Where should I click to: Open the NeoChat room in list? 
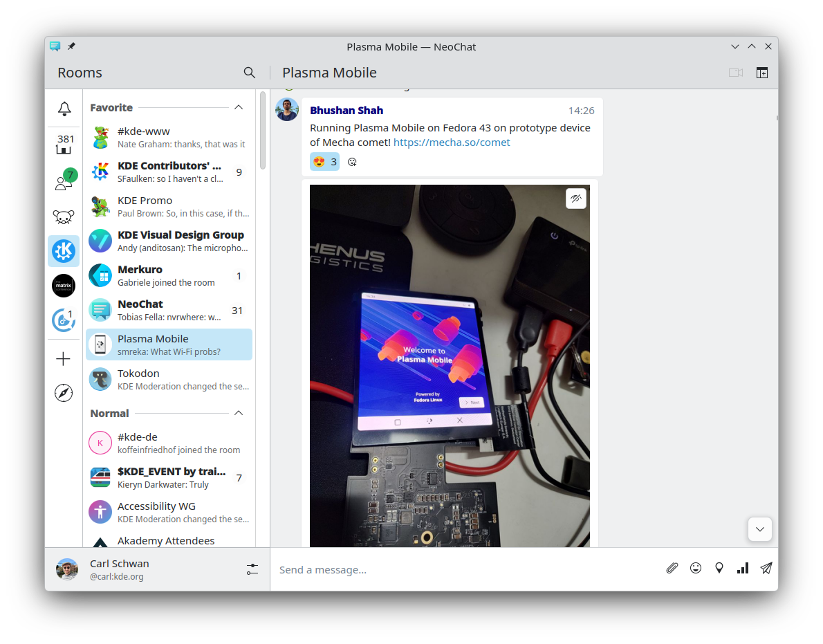[169, 310]
